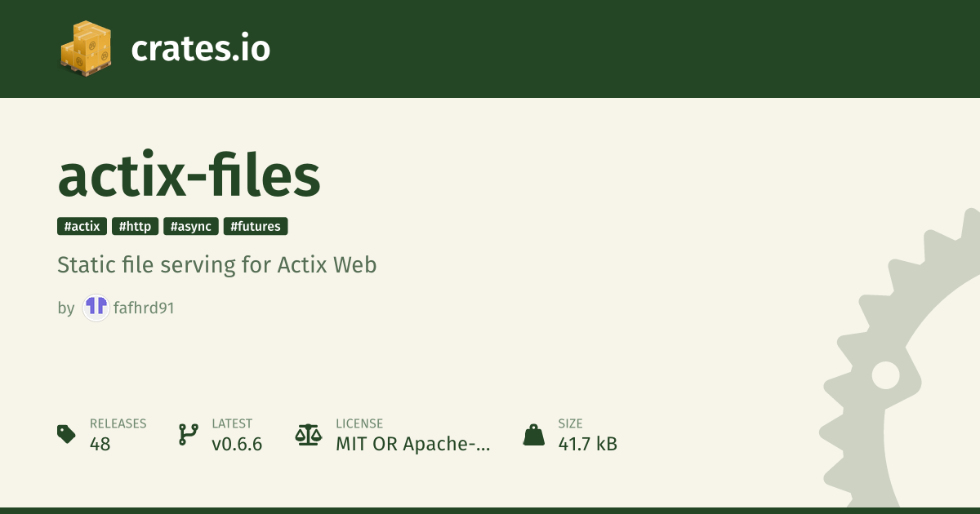Viewport: 980px width, 514px height.
Task: Click the 41.7 kB size value
Action: point(588,445)
